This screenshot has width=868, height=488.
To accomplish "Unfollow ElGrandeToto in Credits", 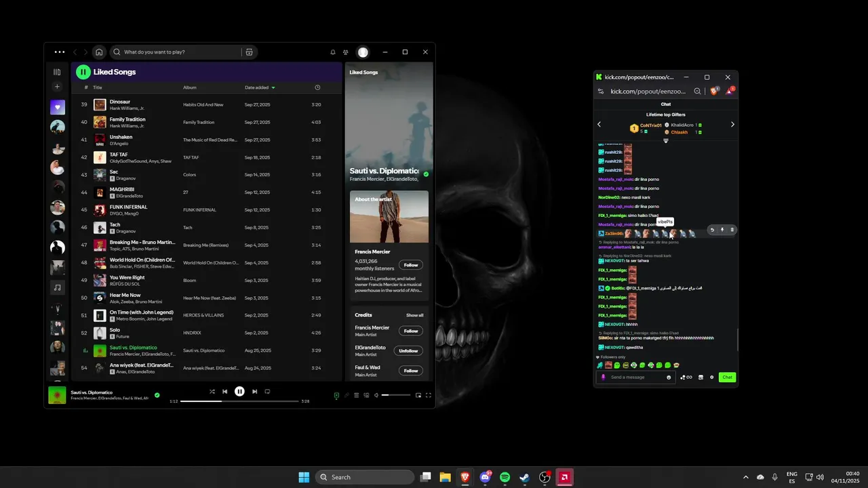I will [x=408, y=351].
